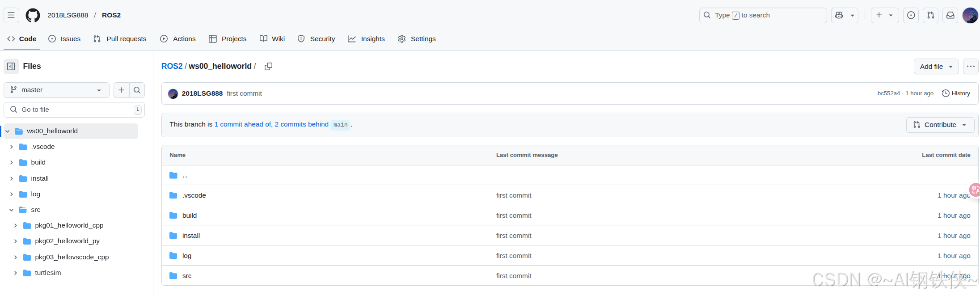Expand pkg01_helloworld_cpp chevron in tree
The width and height of the screenshot is (980, 296).
tap(15, 225)
